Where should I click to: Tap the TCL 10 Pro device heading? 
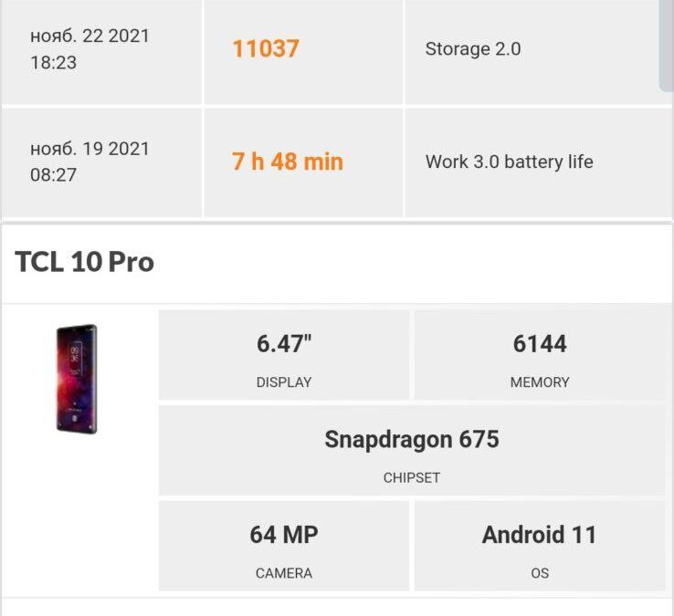[x=85, y=262]
